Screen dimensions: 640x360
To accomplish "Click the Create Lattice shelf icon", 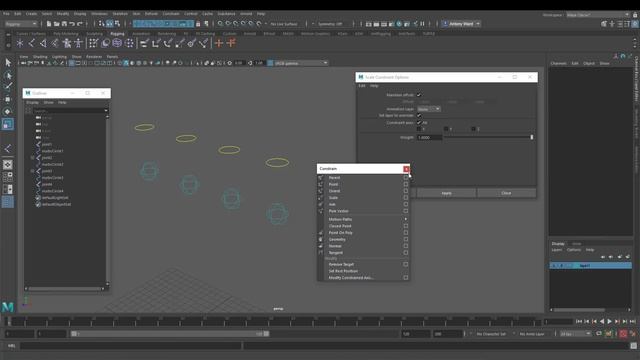I will 117,43.
